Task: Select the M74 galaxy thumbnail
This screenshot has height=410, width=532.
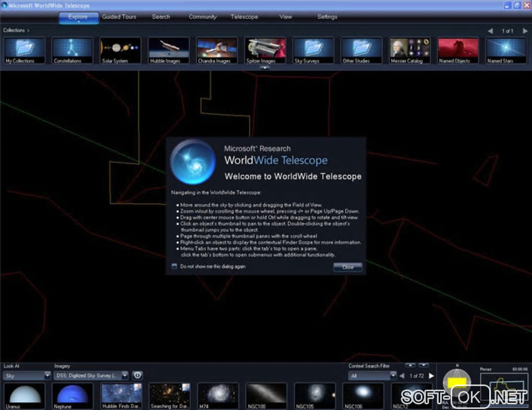Action: (218, 396)
